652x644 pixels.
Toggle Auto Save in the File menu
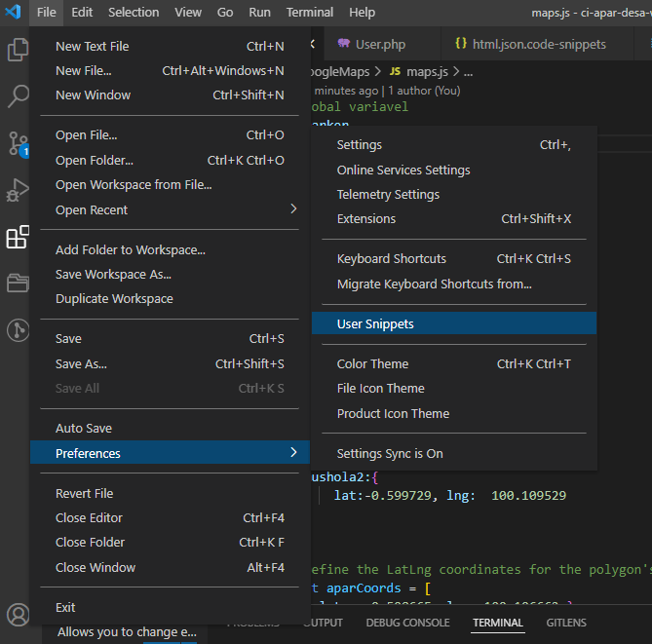tap(170, 429)
